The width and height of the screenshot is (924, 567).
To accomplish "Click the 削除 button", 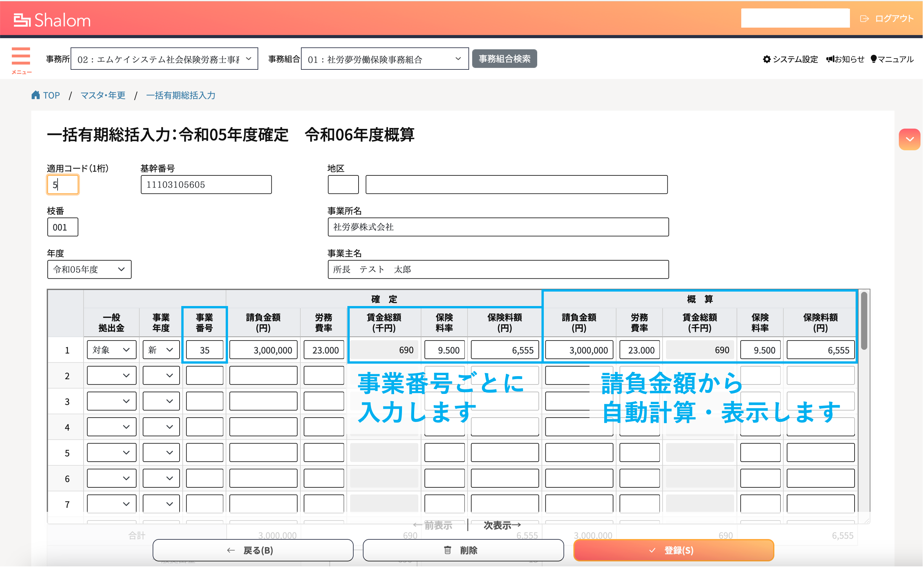I will [463, 550].
